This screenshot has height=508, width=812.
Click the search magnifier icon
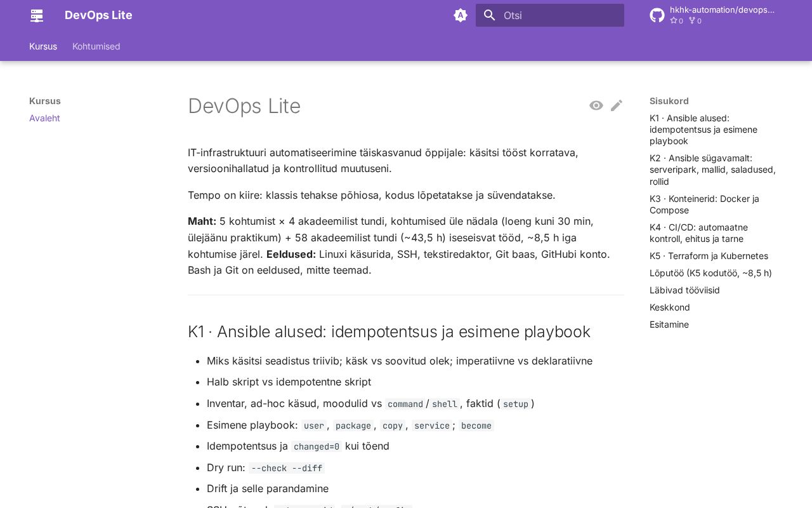pos(489,15)
